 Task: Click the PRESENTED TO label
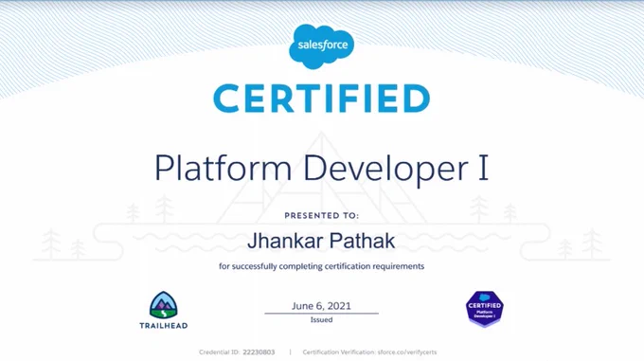[322, 216]
